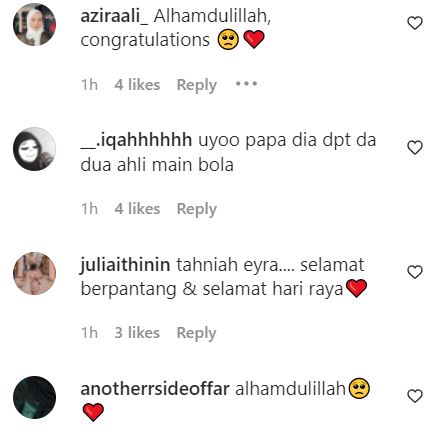433x437 pixels.
Task: Open anotherrsideoffar profile picture
Action: (34, 397)
